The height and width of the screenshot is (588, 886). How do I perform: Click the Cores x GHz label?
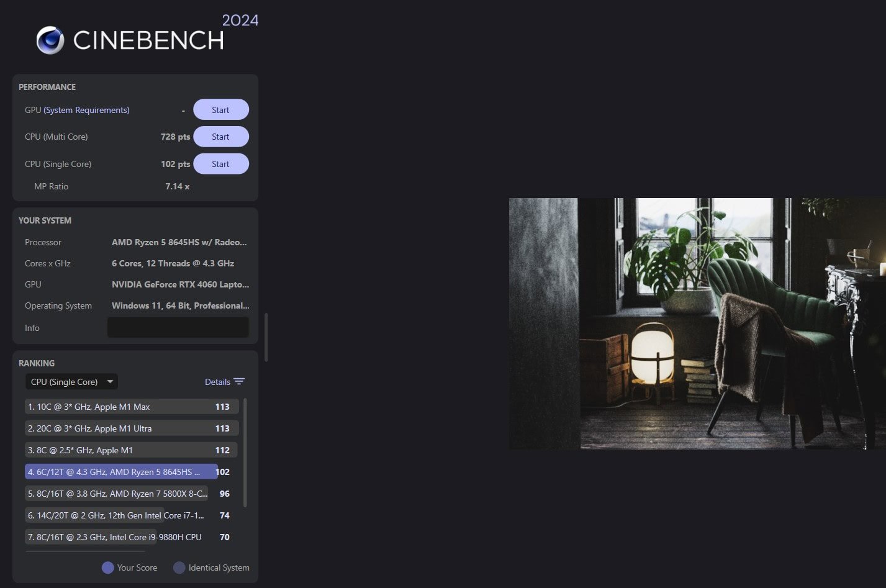click(48, 263)
